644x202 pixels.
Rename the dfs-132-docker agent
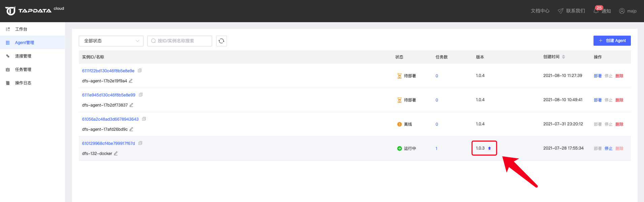coord(116,154)
